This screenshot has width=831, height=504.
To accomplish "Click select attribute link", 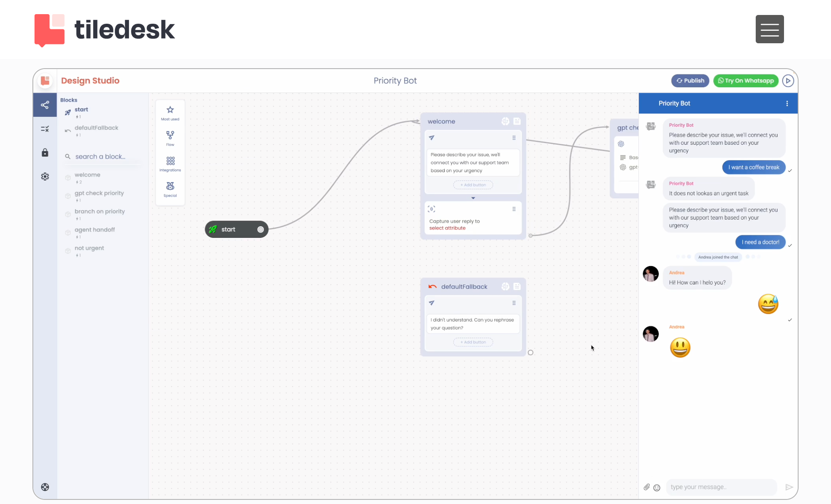I will click(447, 228).
